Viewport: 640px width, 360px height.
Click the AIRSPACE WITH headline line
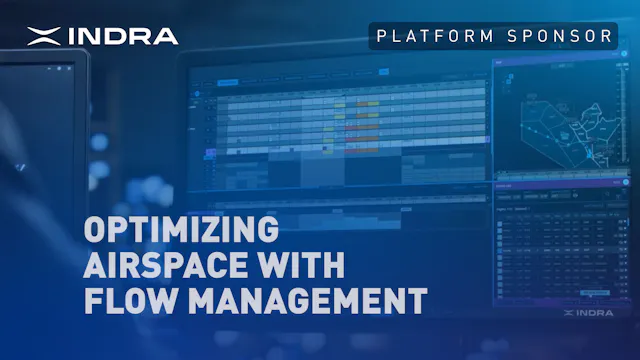tap(214, 265)
